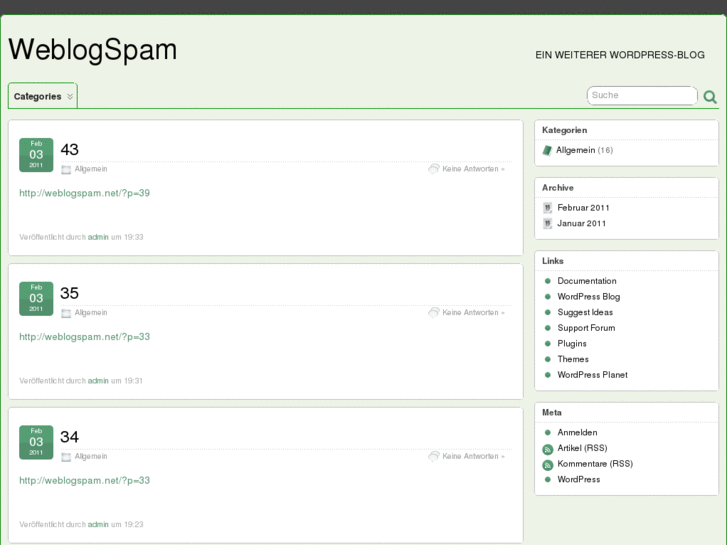
Task: Click the calendar icon beside Januar 2011
Action: click(548, 224)
